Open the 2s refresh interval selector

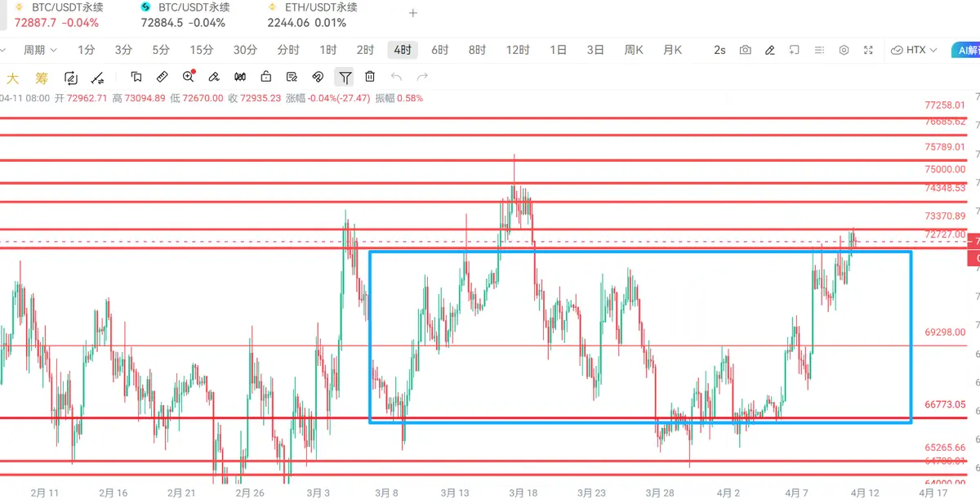719,50
